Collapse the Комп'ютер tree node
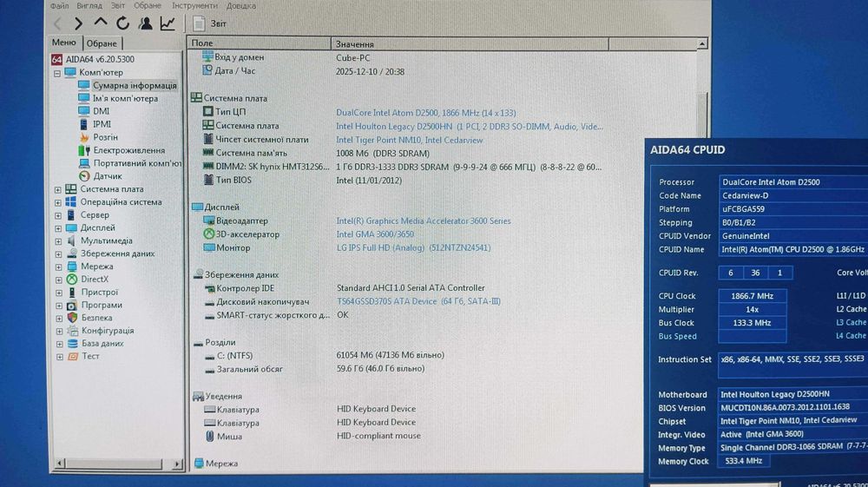 pyautogui.click(x=57, y=73)
